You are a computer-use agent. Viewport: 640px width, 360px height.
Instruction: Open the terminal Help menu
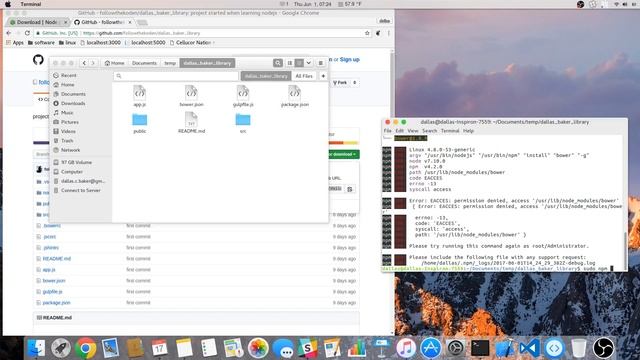pyautogui.click(x=469, y=131)
